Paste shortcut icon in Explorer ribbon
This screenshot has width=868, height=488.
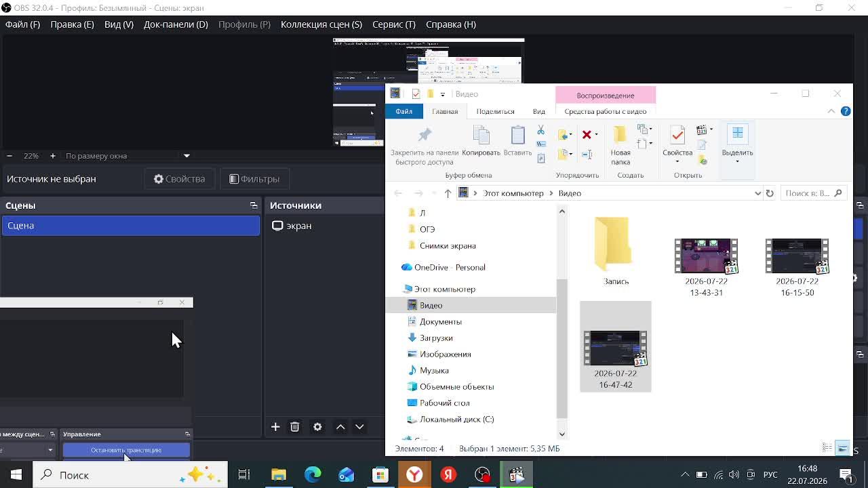(x=540, y=159)
